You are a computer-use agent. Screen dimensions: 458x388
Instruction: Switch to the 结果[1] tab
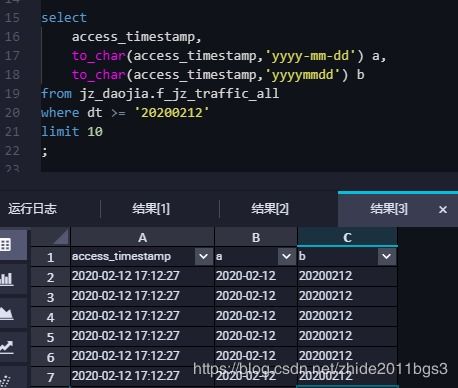click(x=151, y=209)
